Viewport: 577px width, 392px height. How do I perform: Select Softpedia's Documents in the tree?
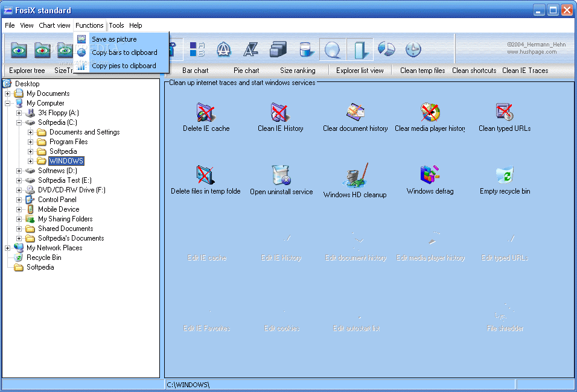tap(71, 238)
